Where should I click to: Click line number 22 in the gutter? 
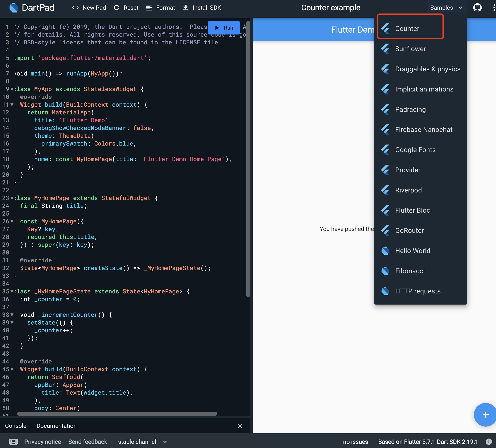click(x=6, y=190)
